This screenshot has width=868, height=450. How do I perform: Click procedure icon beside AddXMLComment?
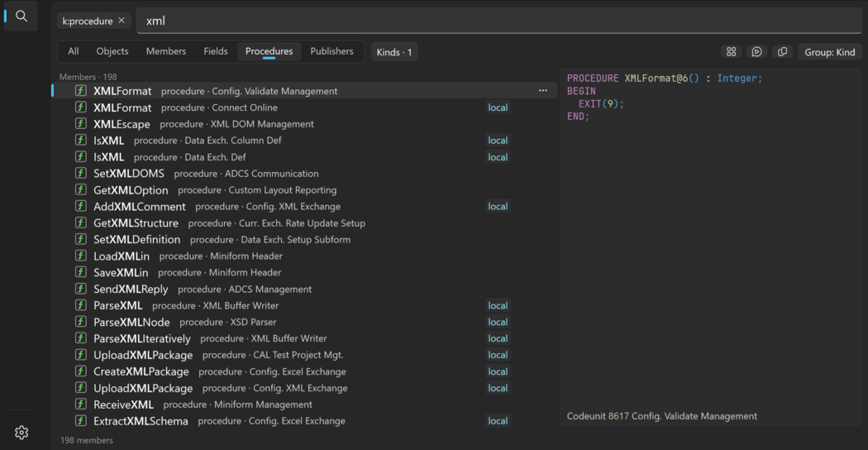tap(81, 207)
